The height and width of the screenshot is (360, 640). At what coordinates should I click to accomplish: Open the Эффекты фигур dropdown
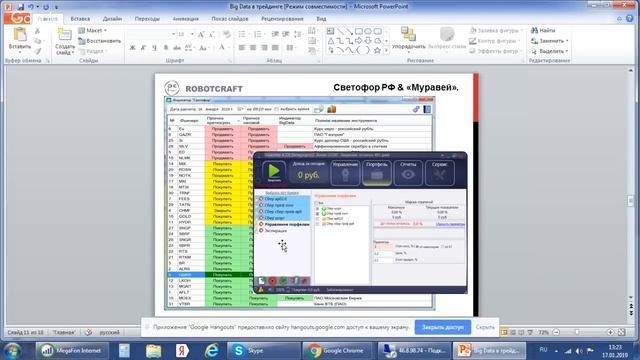coord(496,51)
